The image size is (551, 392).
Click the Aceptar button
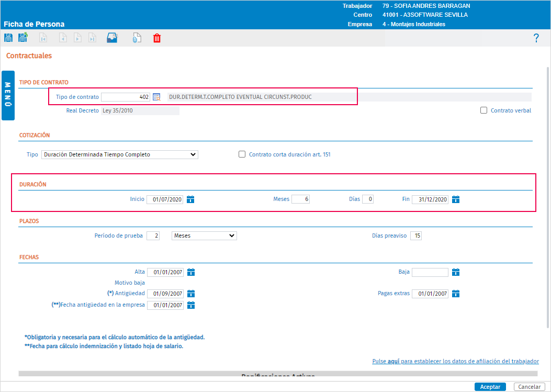coord(490,387)
